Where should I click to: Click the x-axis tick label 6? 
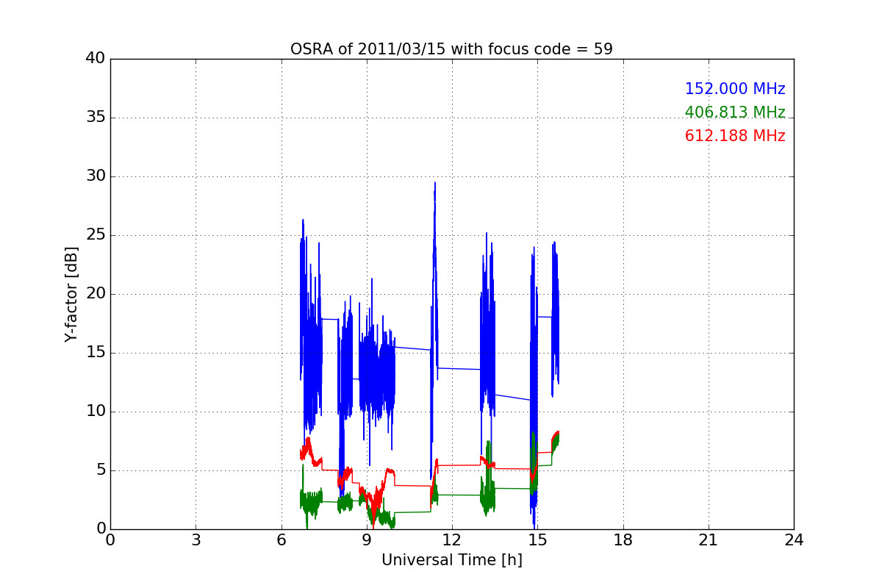click(281, 540)
